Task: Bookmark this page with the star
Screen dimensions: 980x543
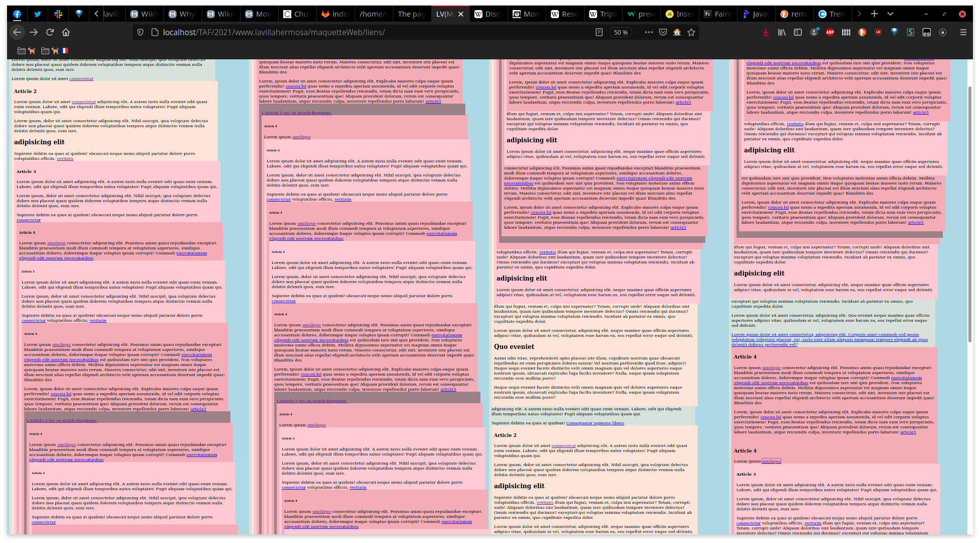Action: click(691, 32)
